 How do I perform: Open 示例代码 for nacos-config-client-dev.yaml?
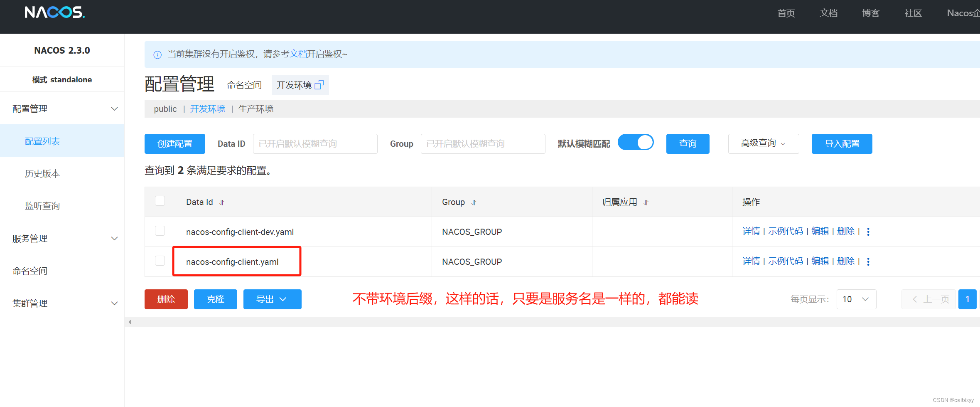[786, 231]
